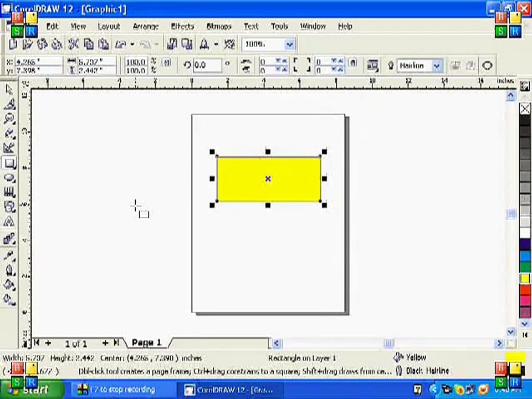532x399 pixels.
Task: Select the Page 1 tab
Action: [146, 342]
